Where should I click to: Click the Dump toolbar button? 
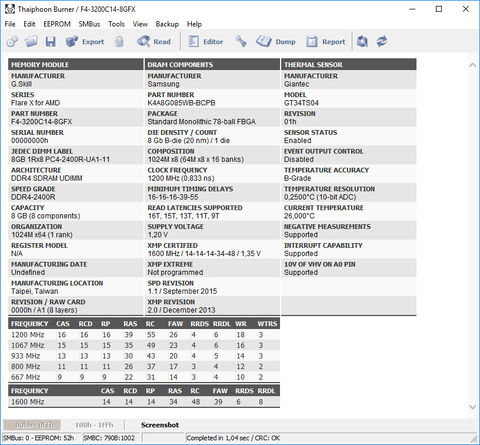[x=276, y=41]
